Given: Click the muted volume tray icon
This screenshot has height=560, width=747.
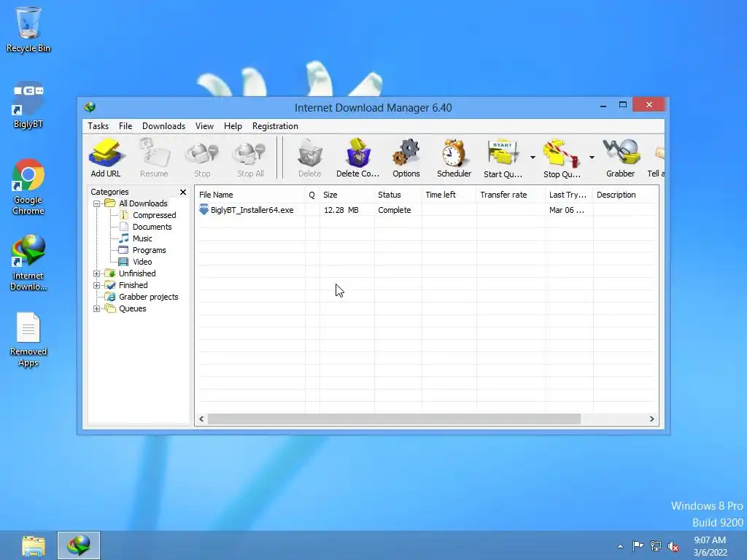Looking at the screenshot, I should pyautogui.click(x=673, y=546).
